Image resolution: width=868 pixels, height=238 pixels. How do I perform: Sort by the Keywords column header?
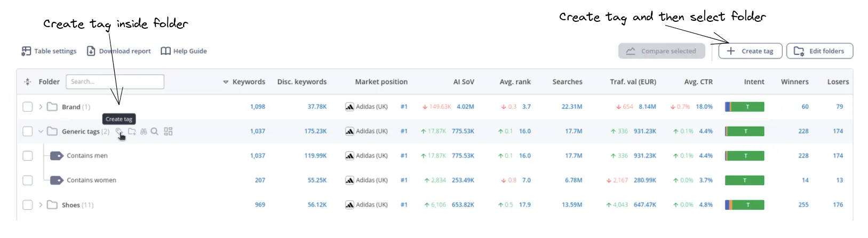pos(248,82)
